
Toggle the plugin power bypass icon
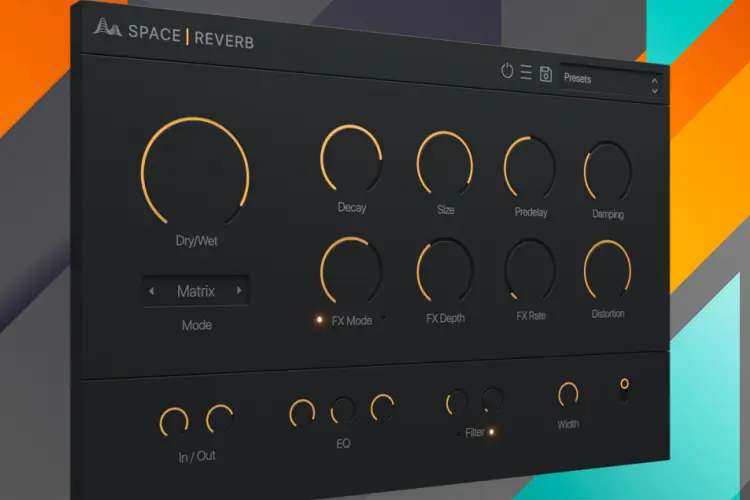(507, 70)
